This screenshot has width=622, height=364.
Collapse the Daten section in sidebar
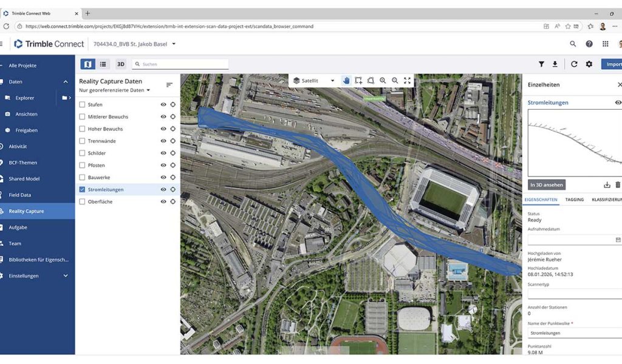[x=65, y=81]
